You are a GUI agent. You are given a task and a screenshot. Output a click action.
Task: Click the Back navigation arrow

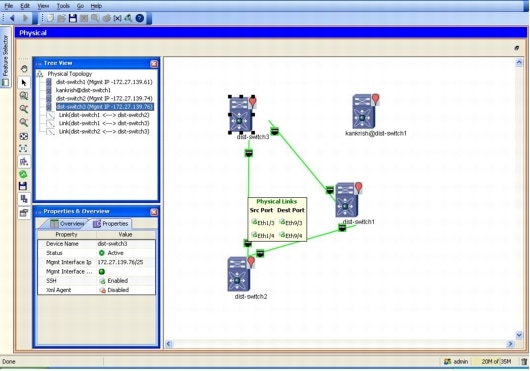tap(12, 18)
